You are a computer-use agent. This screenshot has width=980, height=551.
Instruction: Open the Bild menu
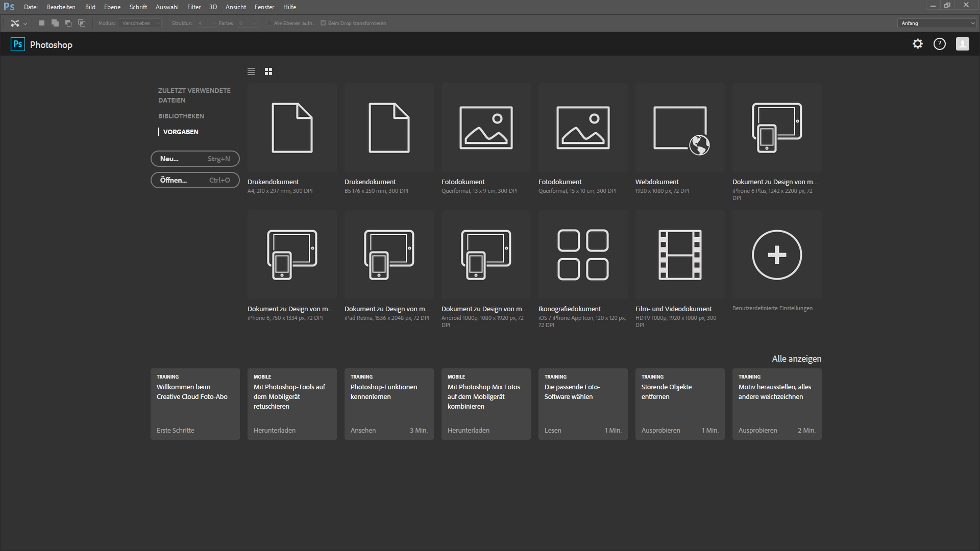click(90, 7)
